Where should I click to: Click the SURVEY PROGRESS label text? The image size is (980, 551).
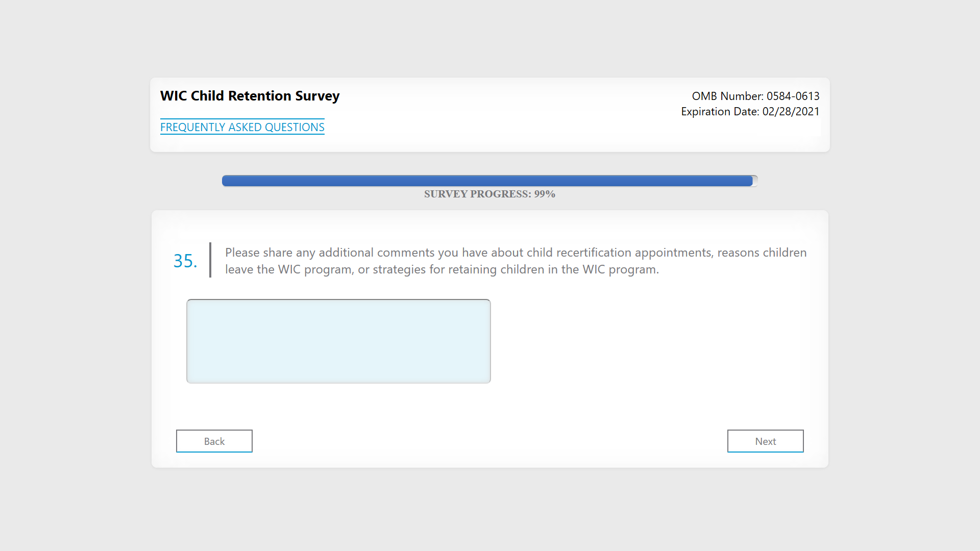[477, 194]
